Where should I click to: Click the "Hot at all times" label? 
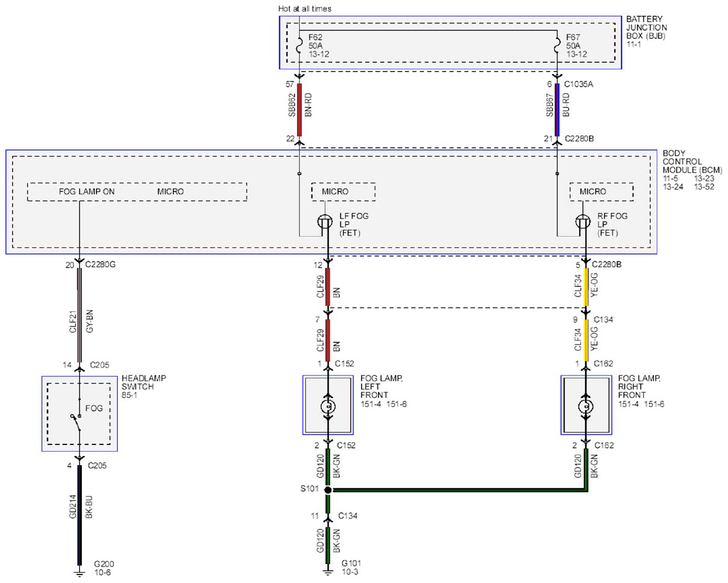coord(305,9)
